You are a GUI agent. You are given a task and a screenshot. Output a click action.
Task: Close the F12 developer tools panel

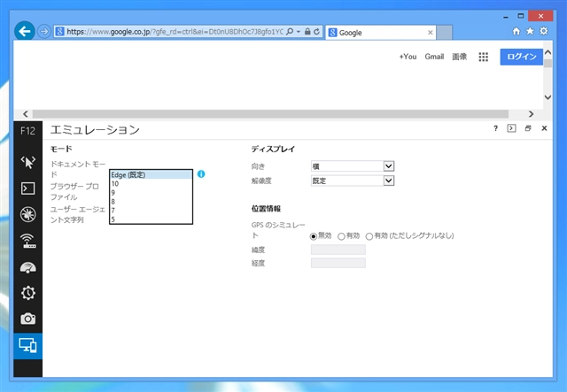pyautogui.click(x=544, y=128)
